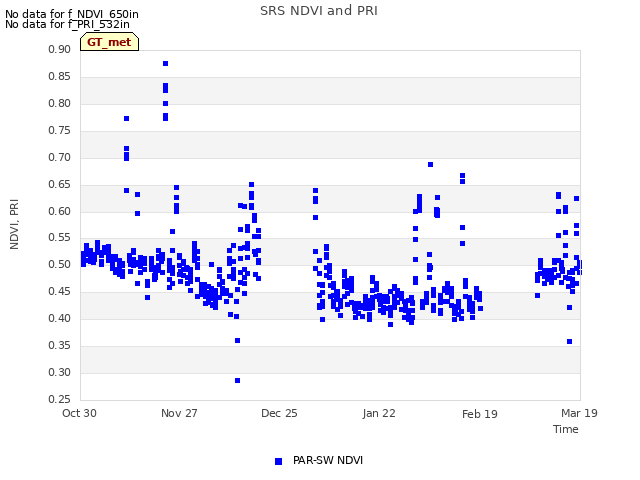
Task: Click the 0.70 y-axis tick label
Action: [x=59, y=157]
